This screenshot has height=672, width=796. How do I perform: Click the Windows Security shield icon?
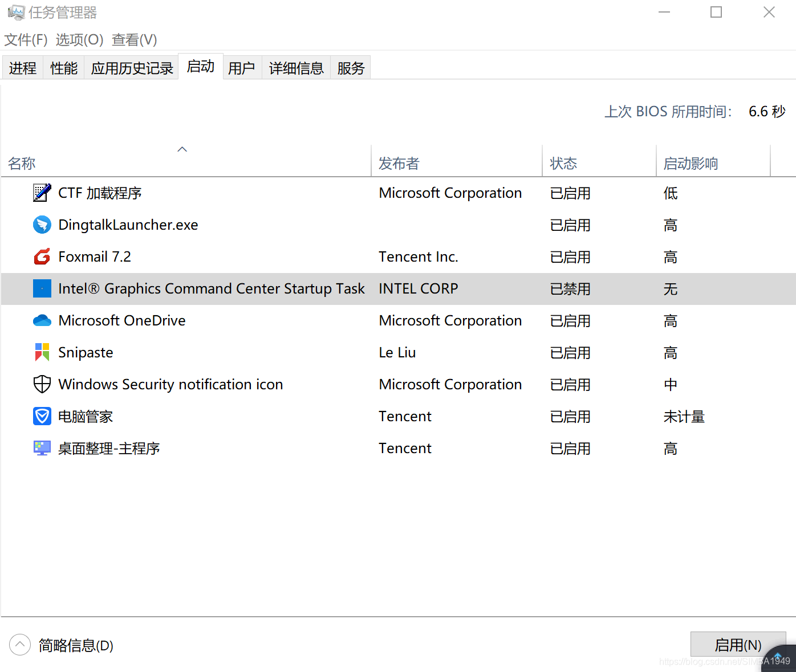pos(42,384)
